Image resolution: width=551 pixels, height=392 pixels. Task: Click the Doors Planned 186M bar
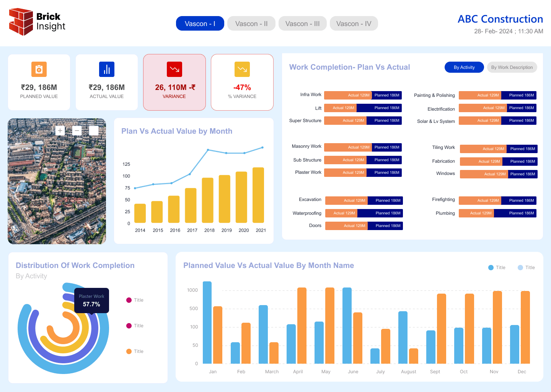point(385,226)
